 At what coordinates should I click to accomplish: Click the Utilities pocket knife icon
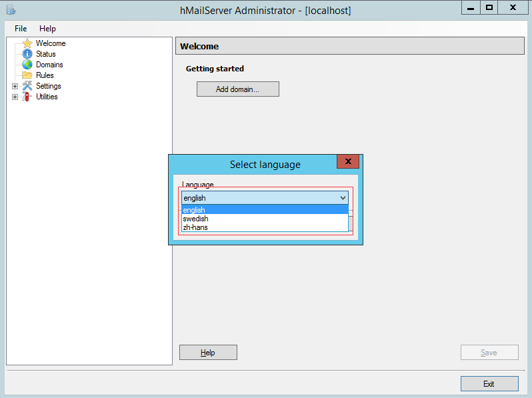click(27, 97)
